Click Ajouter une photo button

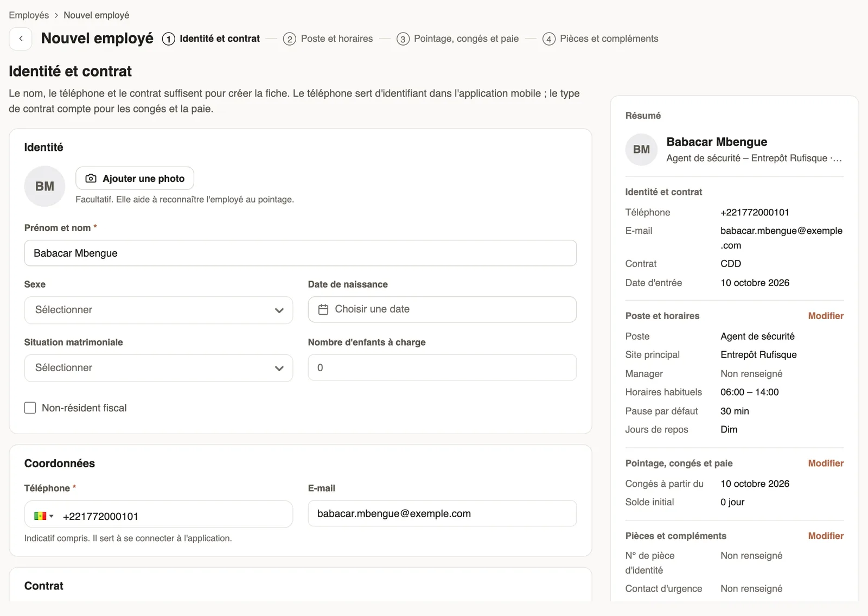point(135,179)
